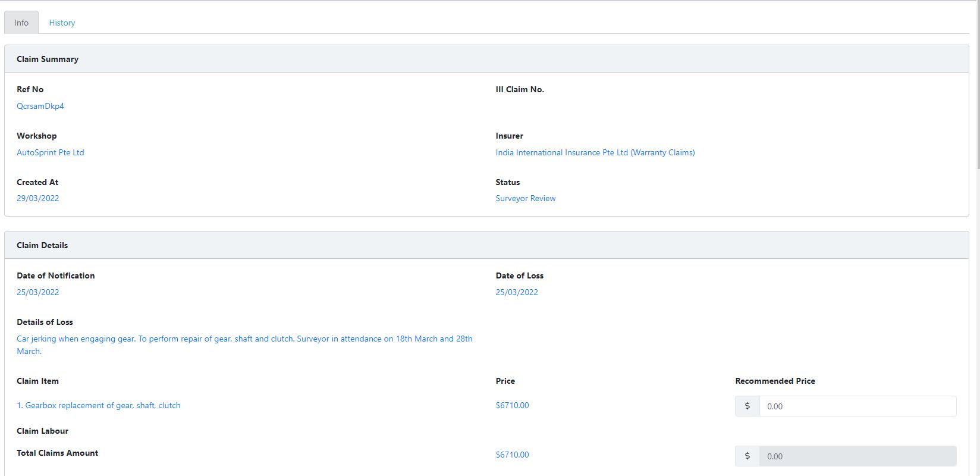
Task: Click the Details of Loss description text
Action: pos(244,339)
